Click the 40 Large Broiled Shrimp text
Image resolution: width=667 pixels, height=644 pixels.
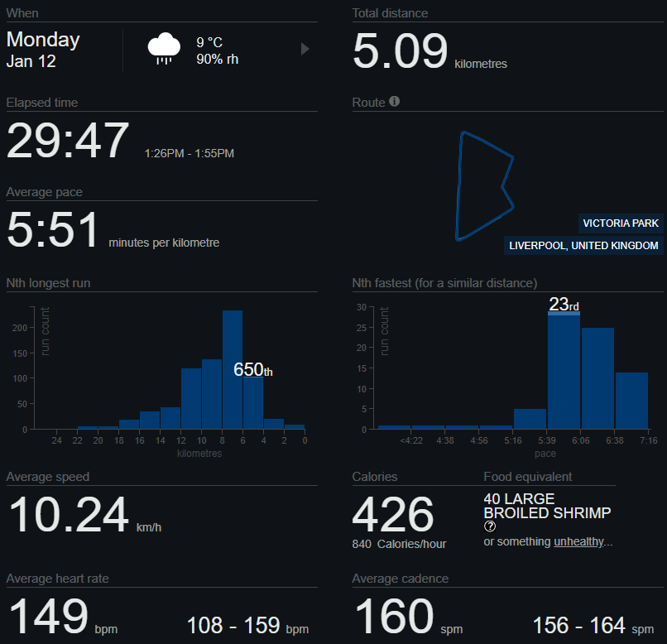547,507
